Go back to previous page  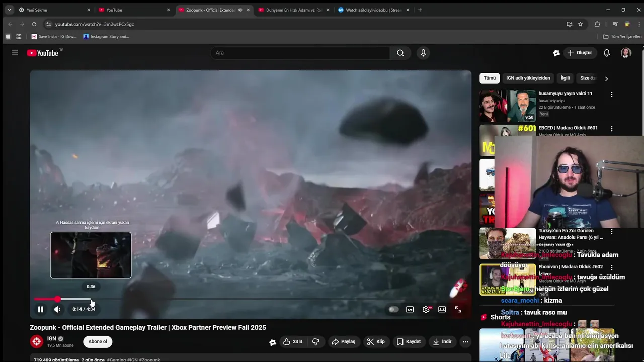click(x=10, y=24)
